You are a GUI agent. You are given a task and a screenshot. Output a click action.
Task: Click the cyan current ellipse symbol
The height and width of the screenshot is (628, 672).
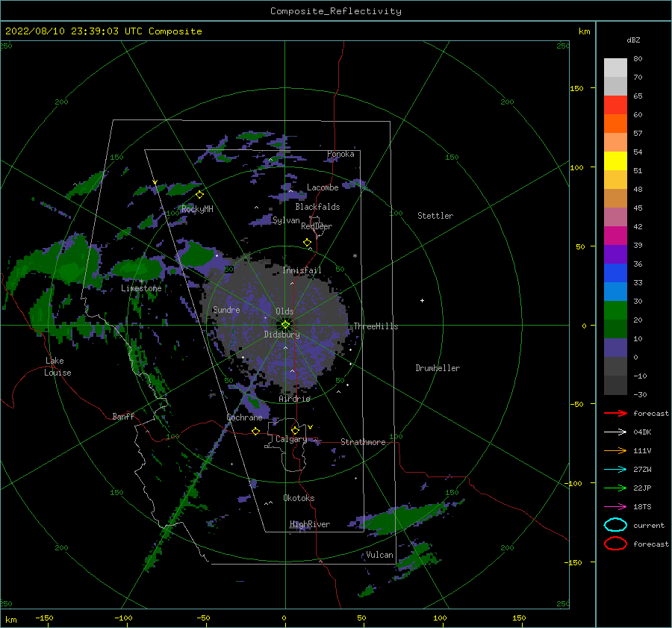(615, 525)
